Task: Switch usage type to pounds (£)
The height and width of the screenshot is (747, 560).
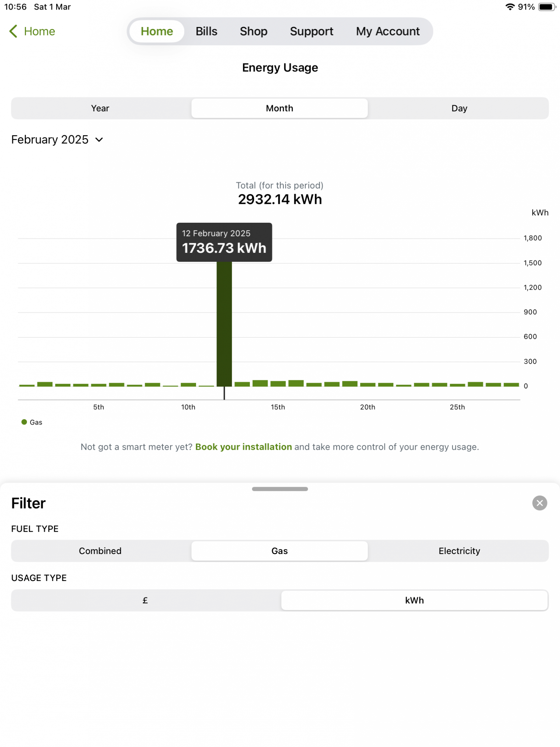Action: pos(145,600)
